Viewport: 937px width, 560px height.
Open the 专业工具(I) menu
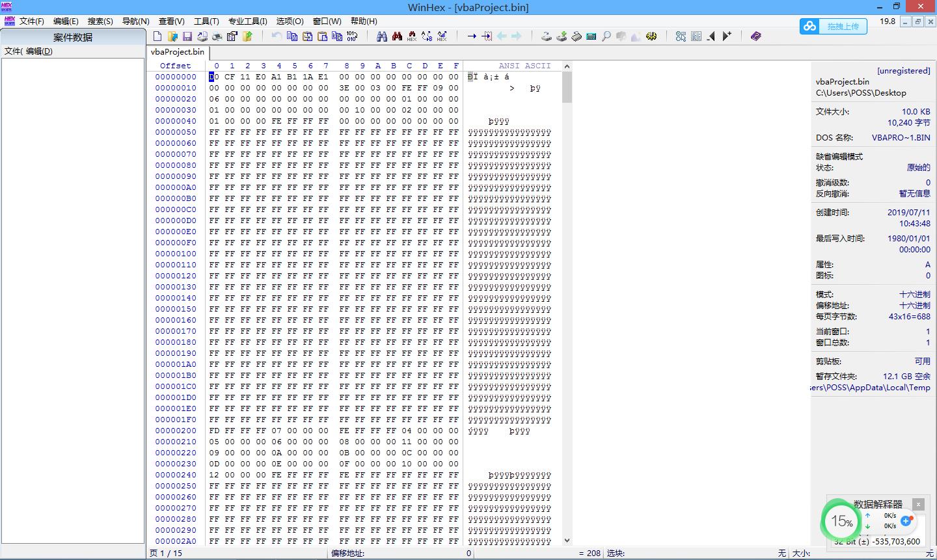pos(248,21)
